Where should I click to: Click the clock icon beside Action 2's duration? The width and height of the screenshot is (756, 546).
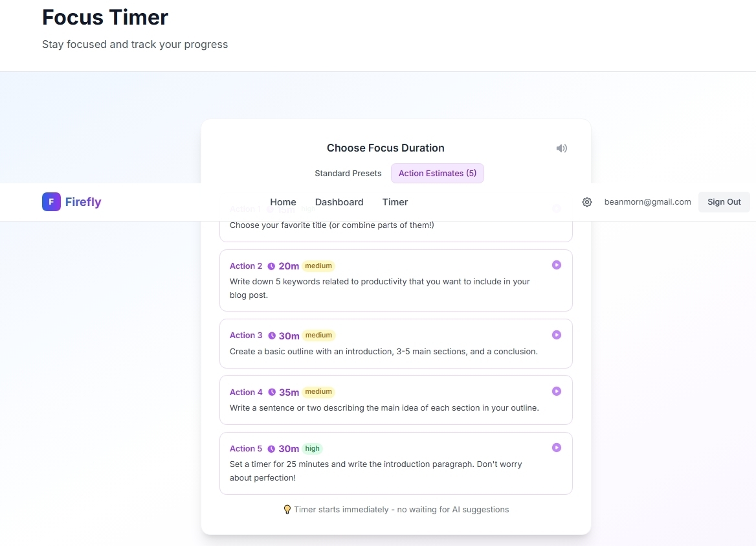[270, 266]
